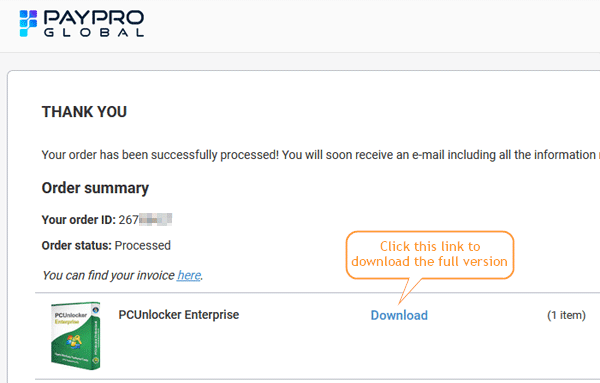
Task: Click the orange download callout bubble
Action: point(430,254)
